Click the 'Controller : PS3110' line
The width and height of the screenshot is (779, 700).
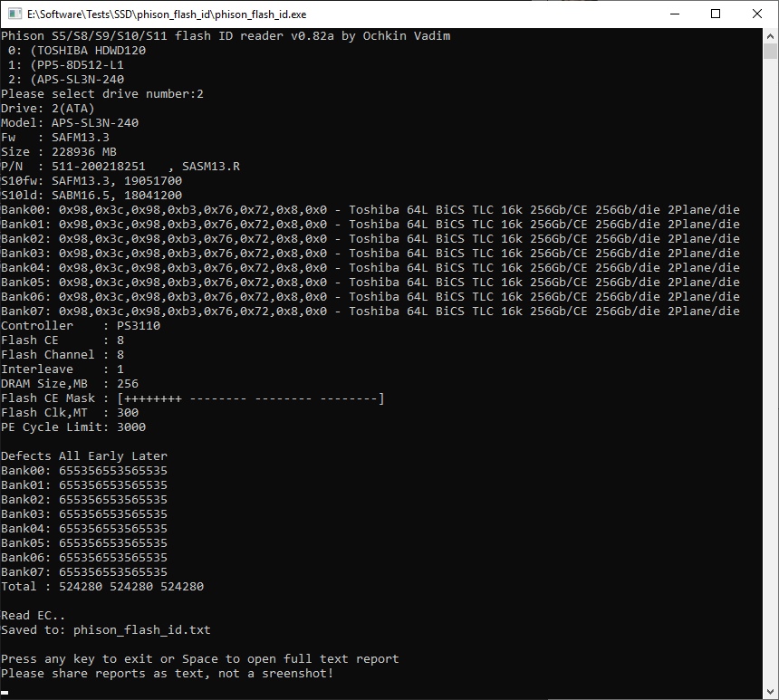point(81,326)
